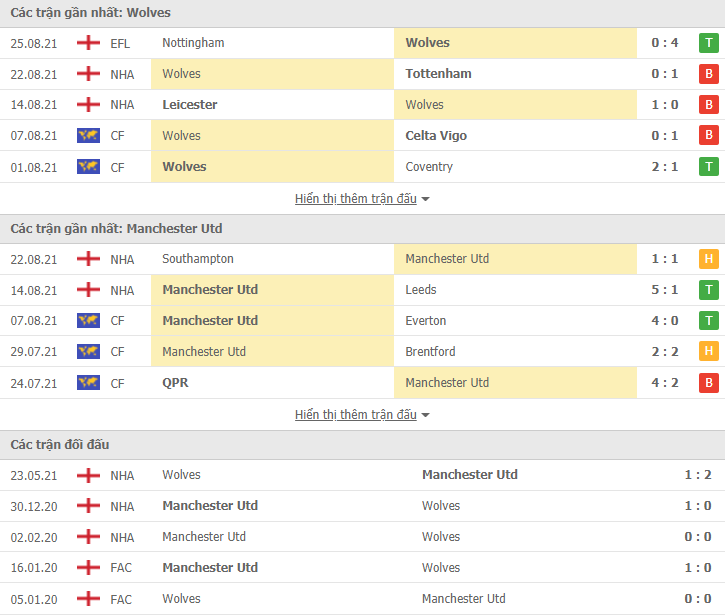
Task: Click the England flag for Nottingham match
Action: click(x=88, y=43)
